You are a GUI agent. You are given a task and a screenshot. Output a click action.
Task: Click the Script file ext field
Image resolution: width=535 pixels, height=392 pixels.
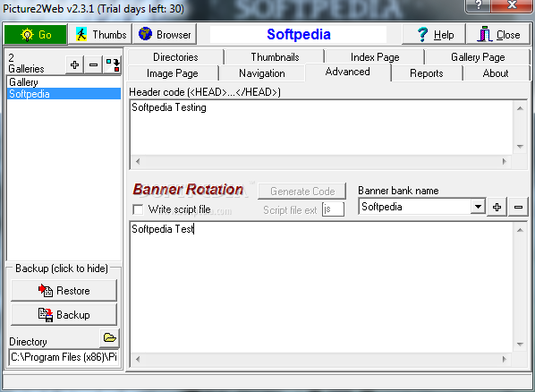333,209
